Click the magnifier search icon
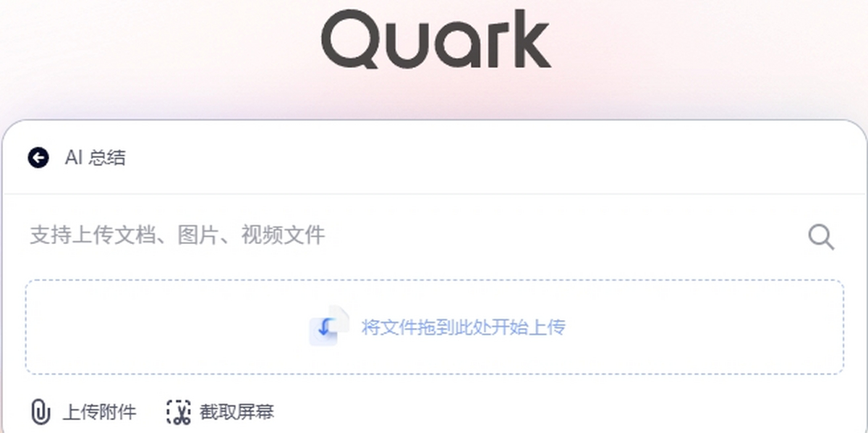 coord(821,237)
